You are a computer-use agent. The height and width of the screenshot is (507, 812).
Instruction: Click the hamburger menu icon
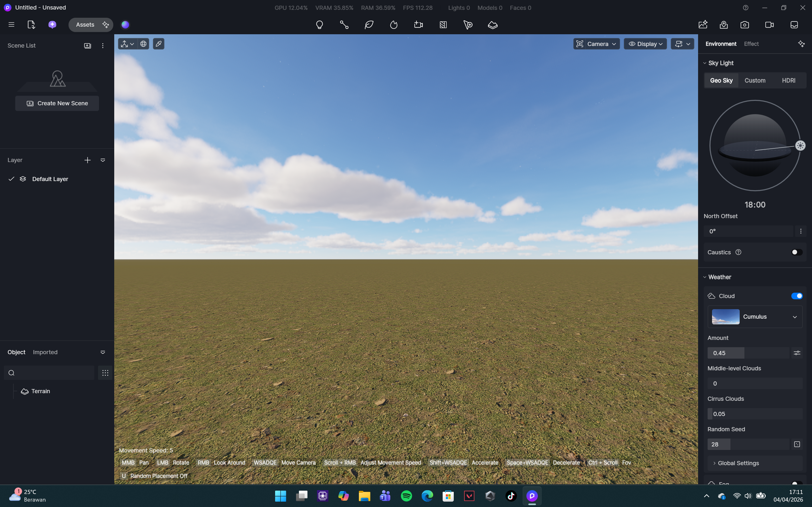point(11,25)
